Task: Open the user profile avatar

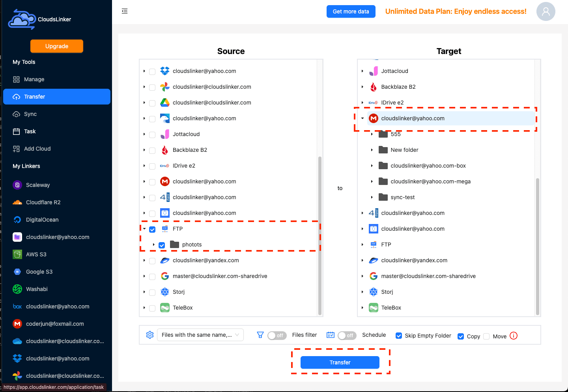Action: pyautogui.click(x=546, y=11)
